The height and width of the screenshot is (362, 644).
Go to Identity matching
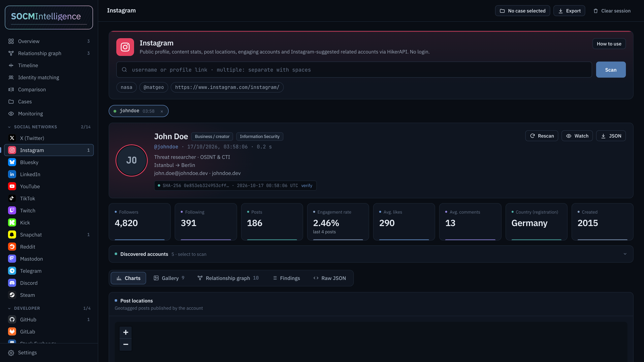click(x=49, y=77)
